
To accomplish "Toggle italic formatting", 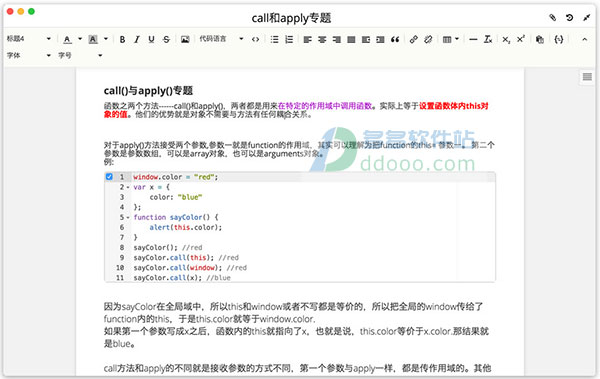I will [137, 39].
